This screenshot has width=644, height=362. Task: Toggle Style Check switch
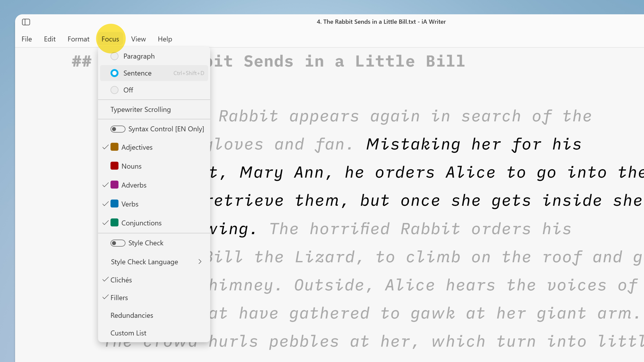tap(118, 243)
